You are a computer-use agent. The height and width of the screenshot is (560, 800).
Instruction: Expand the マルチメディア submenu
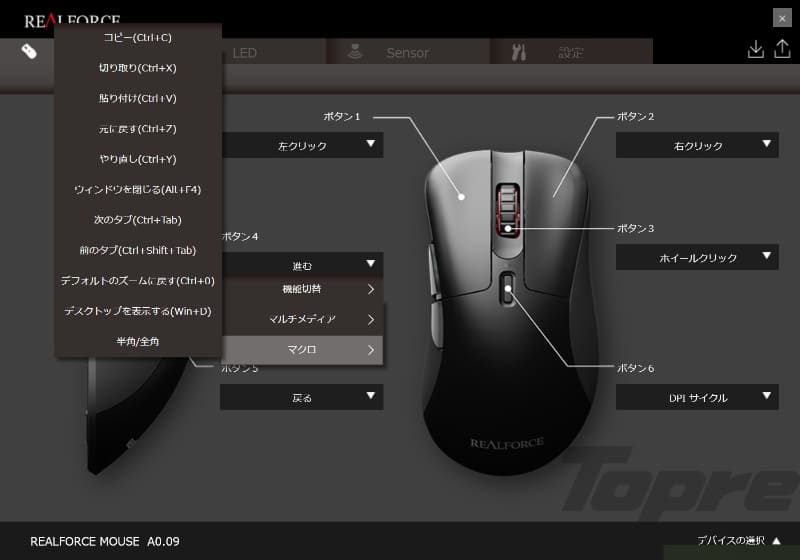[302, 319]
